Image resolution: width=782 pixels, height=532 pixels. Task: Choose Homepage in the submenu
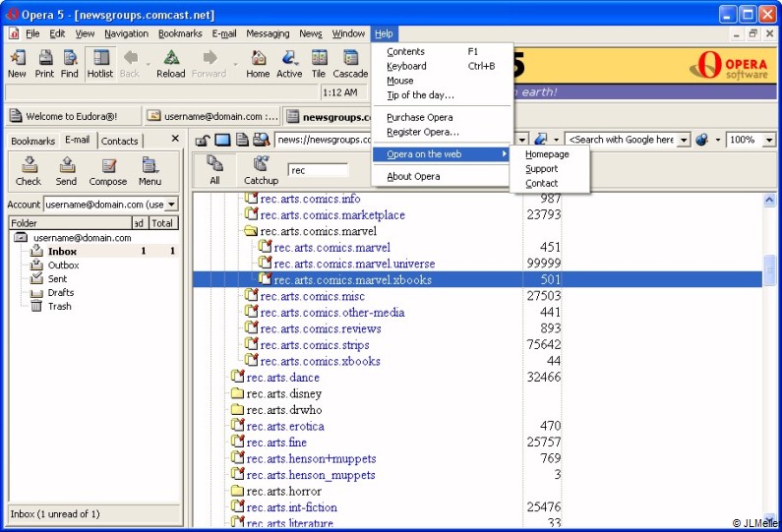[550, 154]
